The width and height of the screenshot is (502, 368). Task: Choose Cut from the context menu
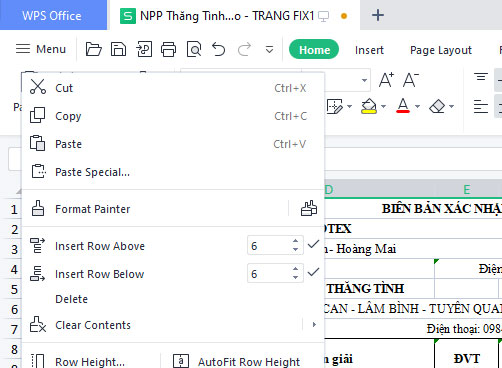173,88
